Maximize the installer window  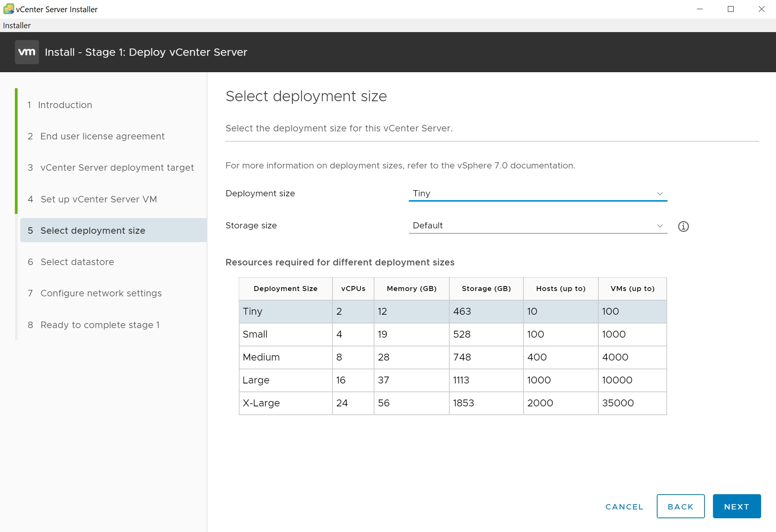tap(731, 9)
